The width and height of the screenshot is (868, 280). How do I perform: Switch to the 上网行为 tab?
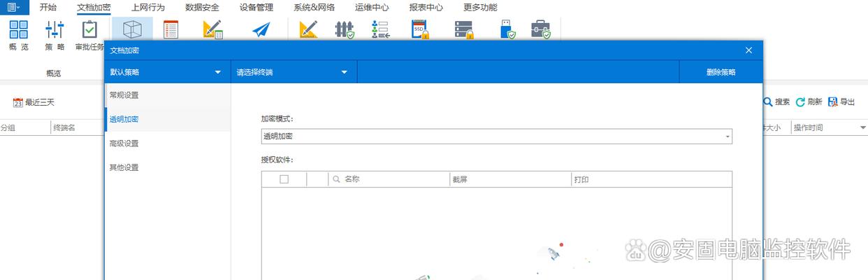pos(148,7)
